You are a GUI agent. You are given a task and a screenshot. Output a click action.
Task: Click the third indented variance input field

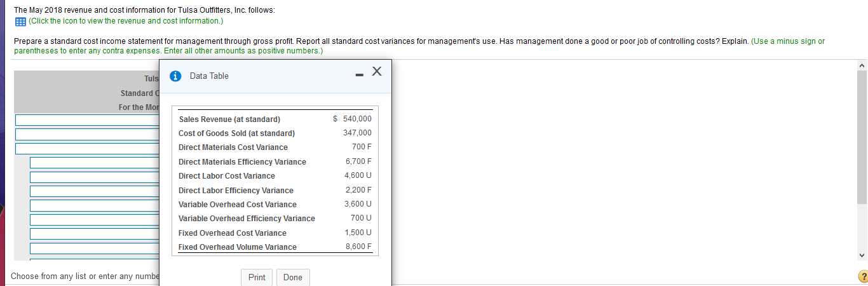pos(95,191)
